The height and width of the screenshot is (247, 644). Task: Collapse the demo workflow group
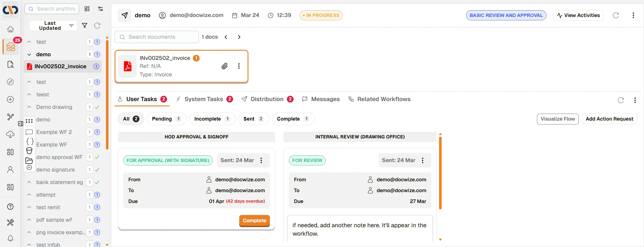[29, 54]
